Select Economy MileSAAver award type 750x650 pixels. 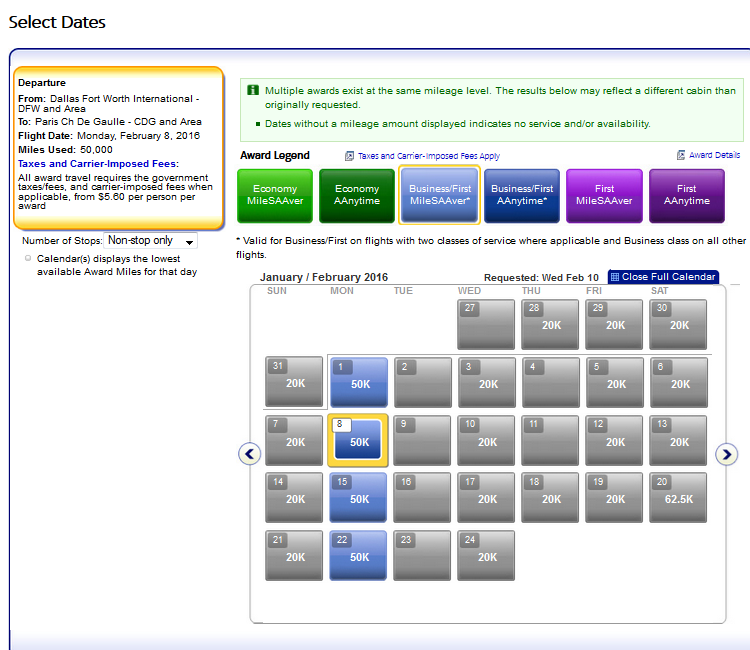pyautogui.click(x=275, y=195)
